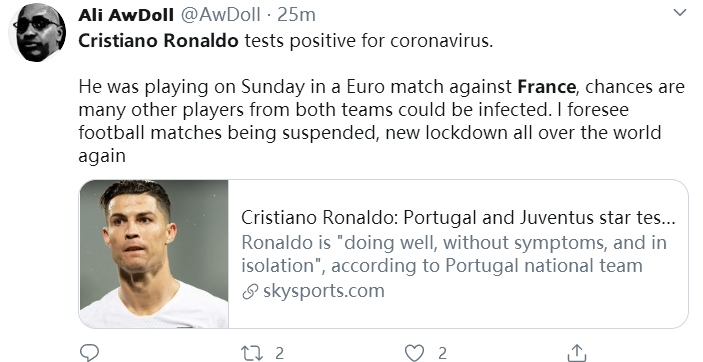Screen dimensions: 703x362
Task: Expand the tweet options chevron
Action: [x=680, y=13]
